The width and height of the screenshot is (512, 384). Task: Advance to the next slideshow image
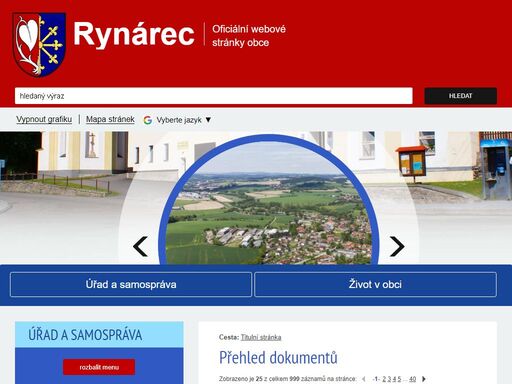click(397, 246)
